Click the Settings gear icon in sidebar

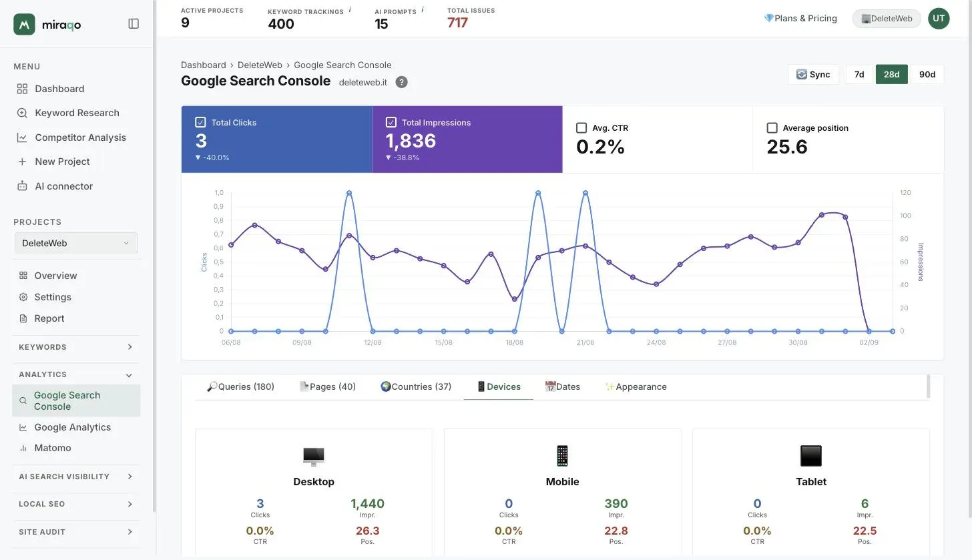[x=23, y=297]
